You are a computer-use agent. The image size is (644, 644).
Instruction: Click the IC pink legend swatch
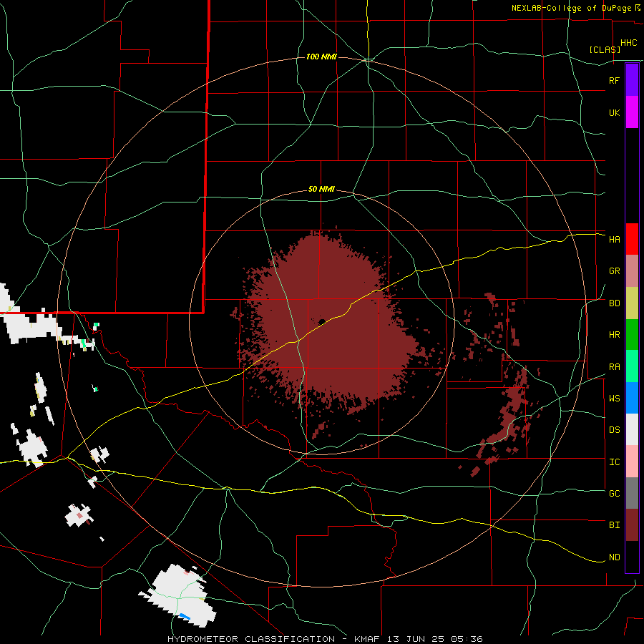click(x=632, y=462)
